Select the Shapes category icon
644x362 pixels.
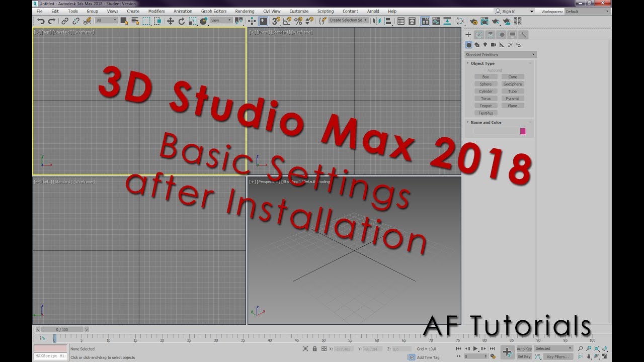[477, 45]
